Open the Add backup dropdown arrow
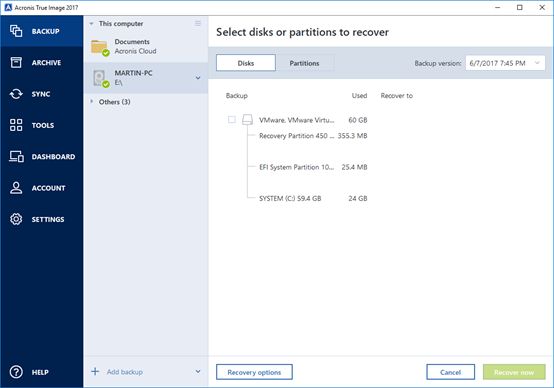 pyautogui.click(x=198, y=371)
